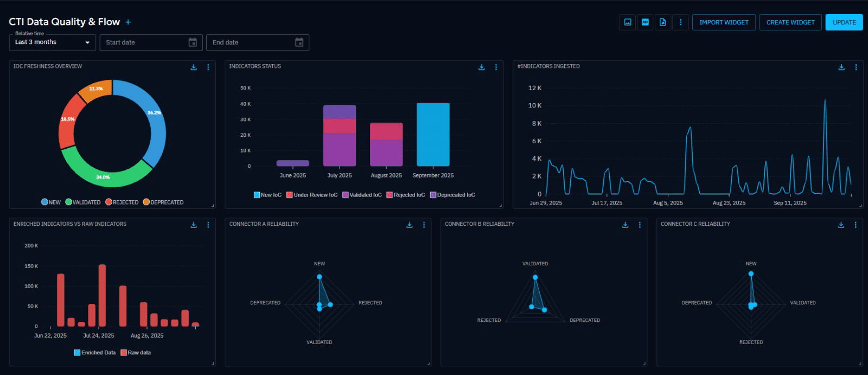Click the Import Widget button
This screenshot has height=375, width=868.
(x=724, y=22)
